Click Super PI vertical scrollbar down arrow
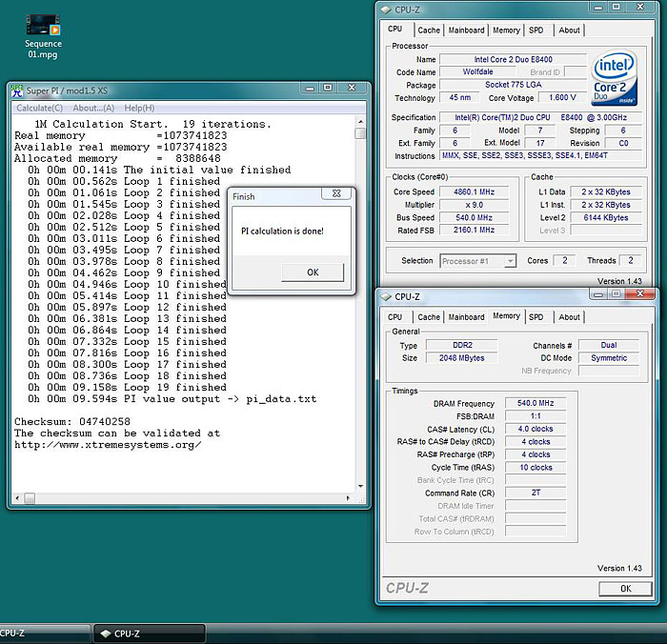This screenshot has width=667, height=644. click(361, 486)
